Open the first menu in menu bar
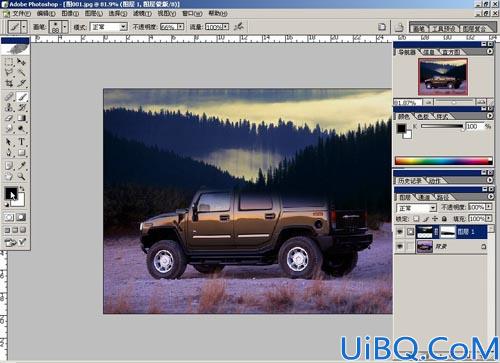The width and height of the screenshot is (500, 363). click(x=21, y=13)
